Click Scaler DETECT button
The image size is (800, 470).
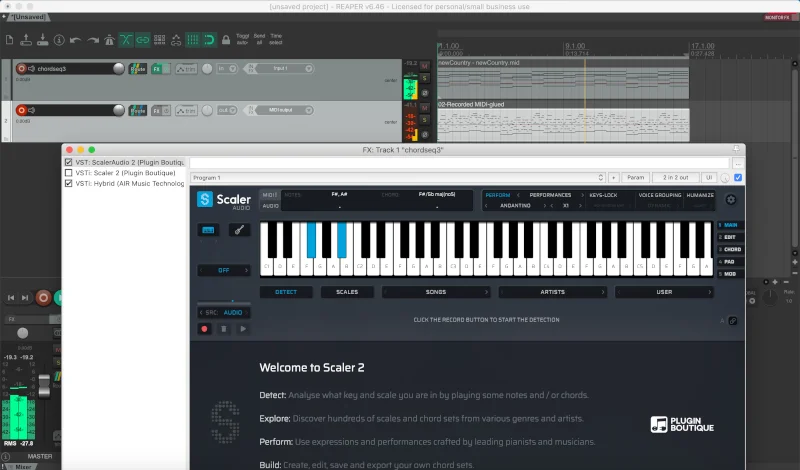[x=286, y=292]
